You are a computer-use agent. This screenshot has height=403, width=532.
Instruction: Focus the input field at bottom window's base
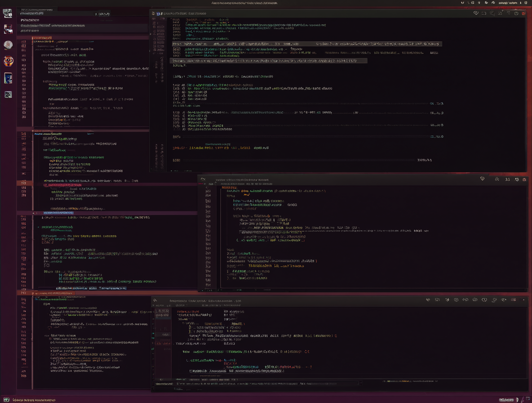267,384
